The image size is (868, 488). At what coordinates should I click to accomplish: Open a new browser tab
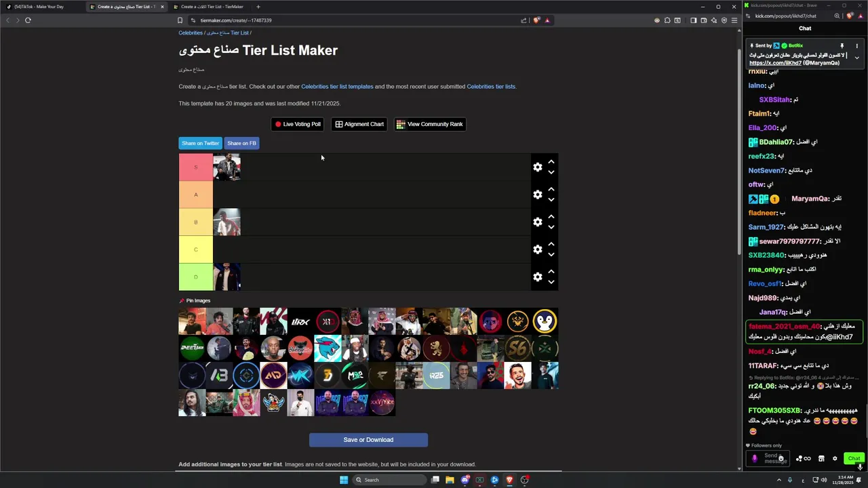click(258, 7)
